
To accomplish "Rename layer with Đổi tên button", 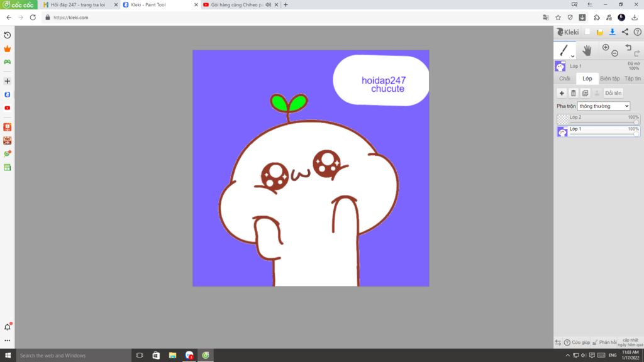I will point(613,93).
